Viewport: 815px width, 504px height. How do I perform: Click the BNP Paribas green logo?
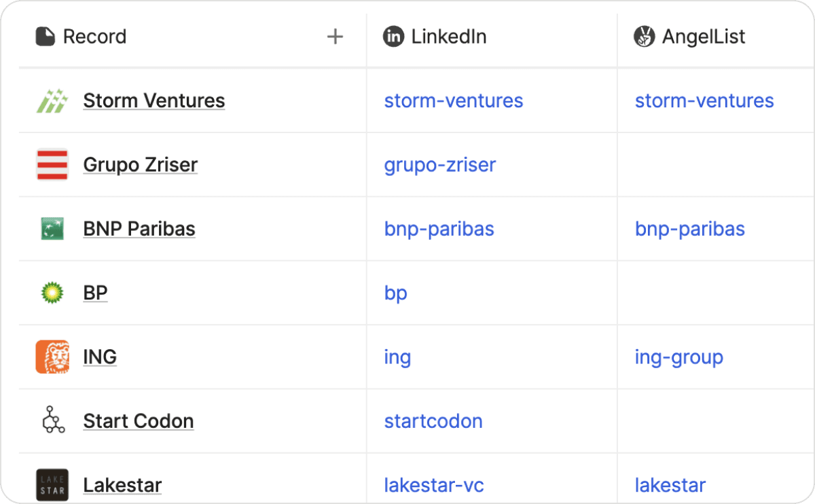click(52, 229)
